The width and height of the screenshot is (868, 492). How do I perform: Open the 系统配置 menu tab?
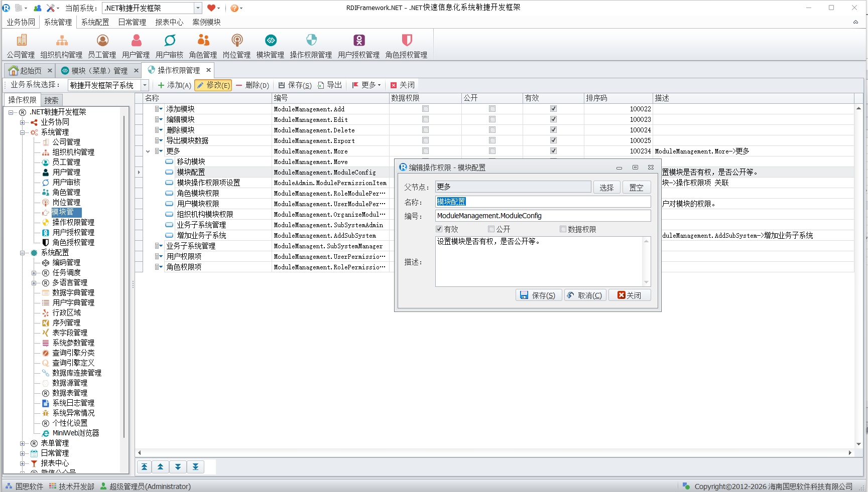click(x=95, y=22)
